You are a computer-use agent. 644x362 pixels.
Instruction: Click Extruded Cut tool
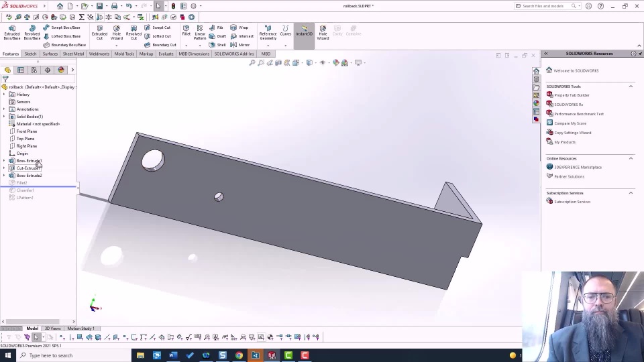[x=99, y=32]
